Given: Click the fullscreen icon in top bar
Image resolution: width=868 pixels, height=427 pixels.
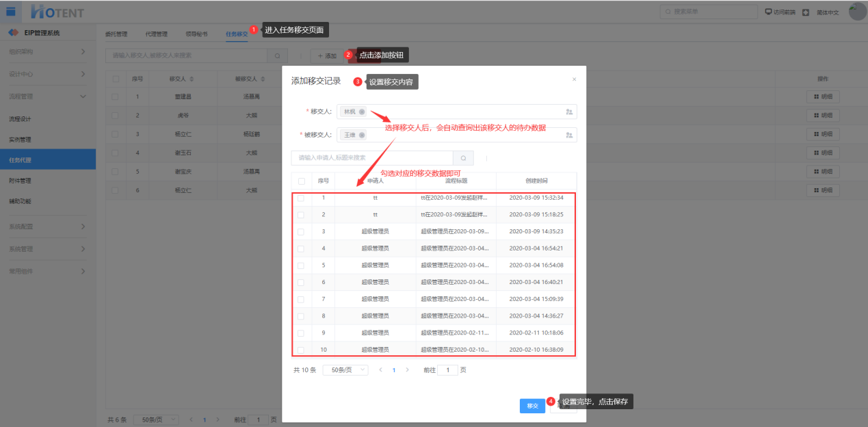Looking at the screenshot, I should click(x=806, y=12).
